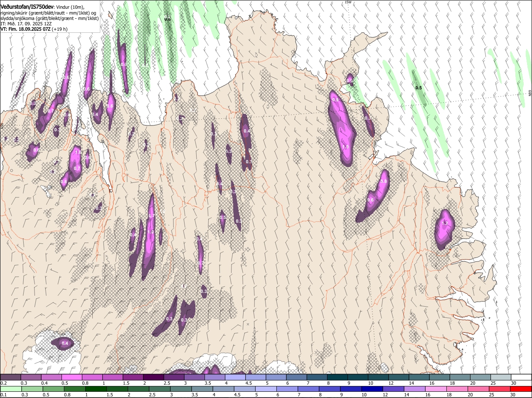This screenshot has height=398, width=532.
Task: Select the '0.9' value atop the large pink cell
Action: click(x=336, y=100)
